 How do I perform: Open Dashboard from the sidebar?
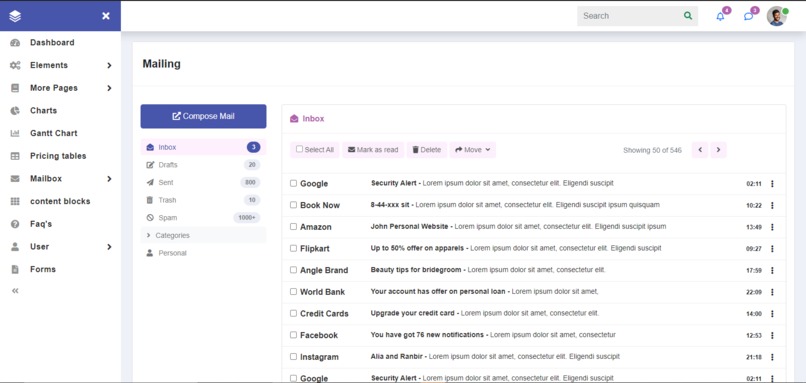point(52,43)
